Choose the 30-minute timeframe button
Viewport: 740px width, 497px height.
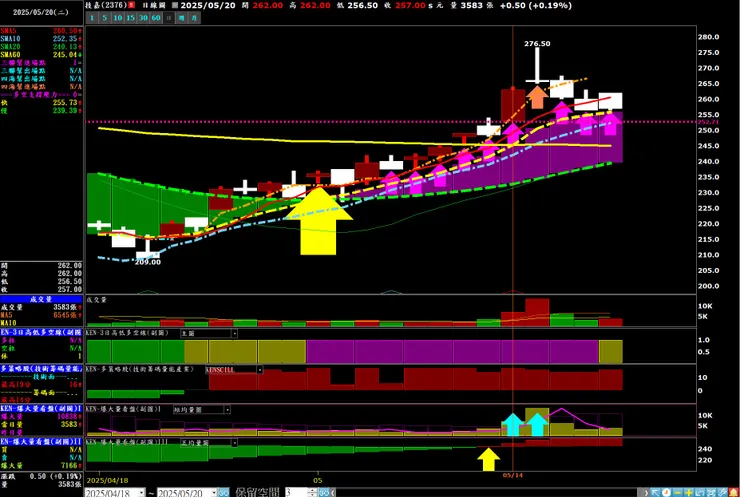click(x=143, y=18)
